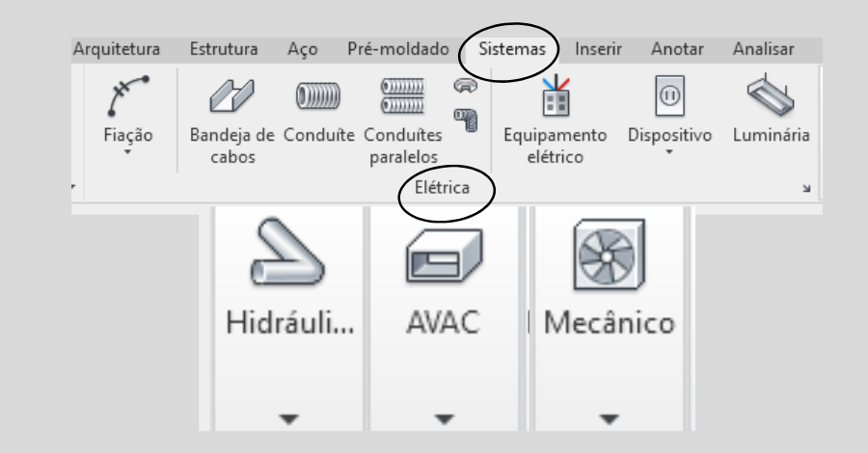Select the Conduíte tool

(x=318, y=97)
